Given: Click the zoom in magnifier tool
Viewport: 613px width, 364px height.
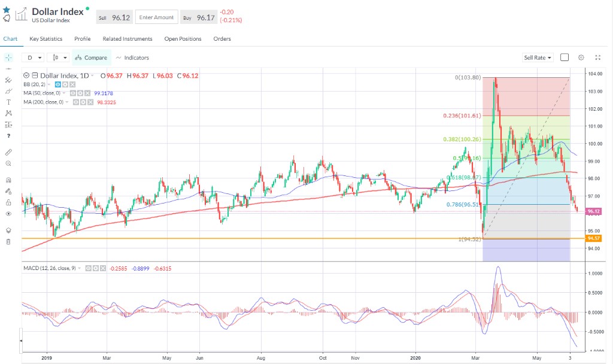Looking at the screenshot, I should (8, 163).
